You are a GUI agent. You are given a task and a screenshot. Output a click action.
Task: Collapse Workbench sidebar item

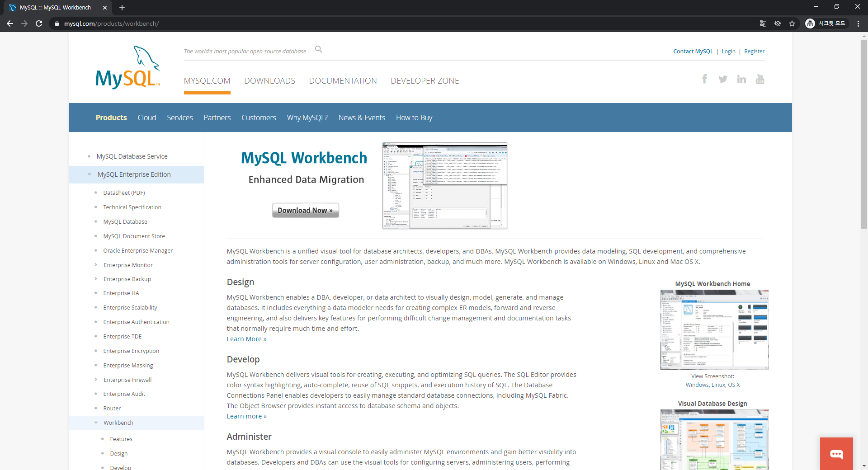tap(96, 423)
